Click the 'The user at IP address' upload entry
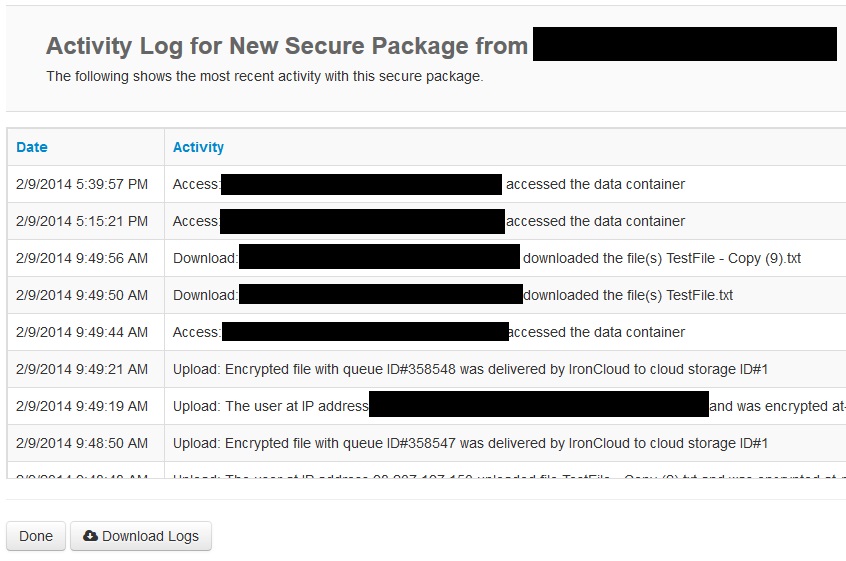 click(270, 406)
